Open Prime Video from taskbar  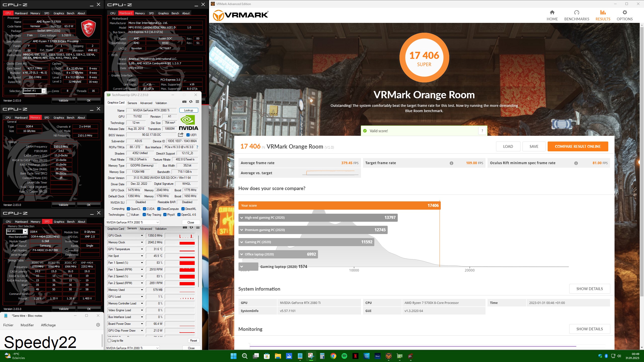(x=367, y=356)
